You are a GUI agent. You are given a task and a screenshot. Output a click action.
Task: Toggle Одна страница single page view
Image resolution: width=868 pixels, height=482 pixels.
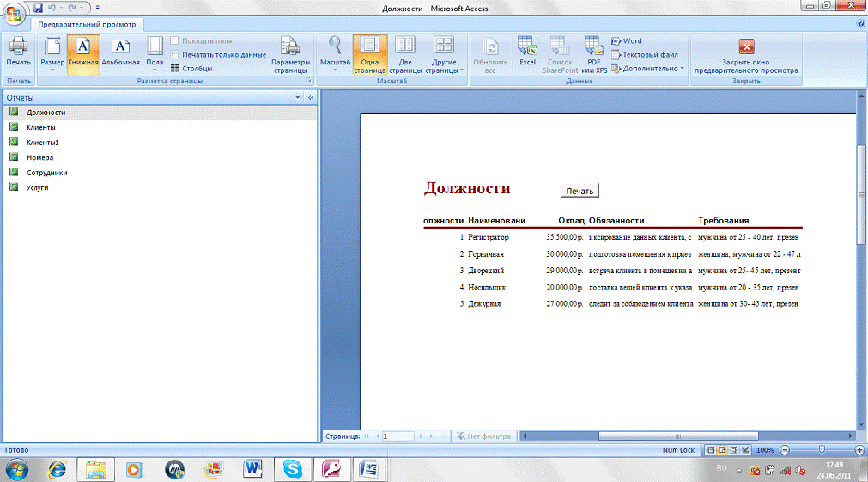[x=369, y=55]
